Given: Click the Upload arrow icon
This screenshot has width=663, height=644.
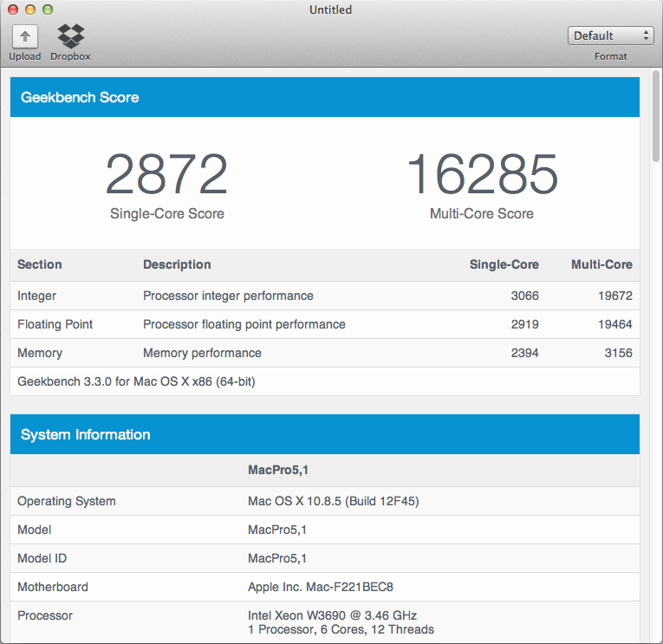Looking at the screenshot, I should (x=25, y=36).
